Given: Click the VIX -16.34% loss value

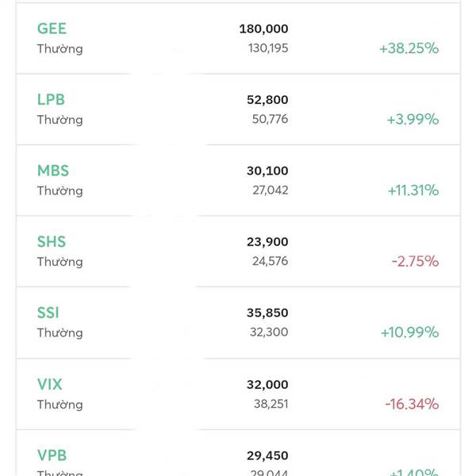Looking at the screenshot, I should [x=412, y=404].
